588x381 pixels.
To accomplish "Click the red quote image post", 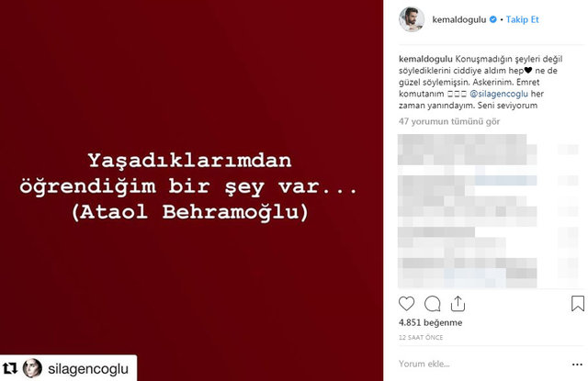I will pyautogui.click(x=192, y=190).
